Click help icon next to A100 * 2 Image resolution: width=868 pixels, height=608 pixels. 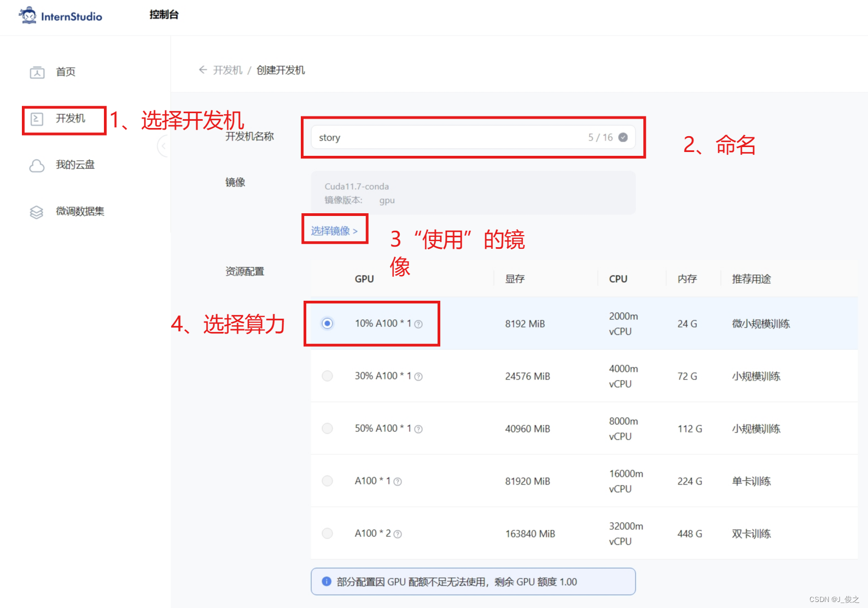click(x=398, y=534)
